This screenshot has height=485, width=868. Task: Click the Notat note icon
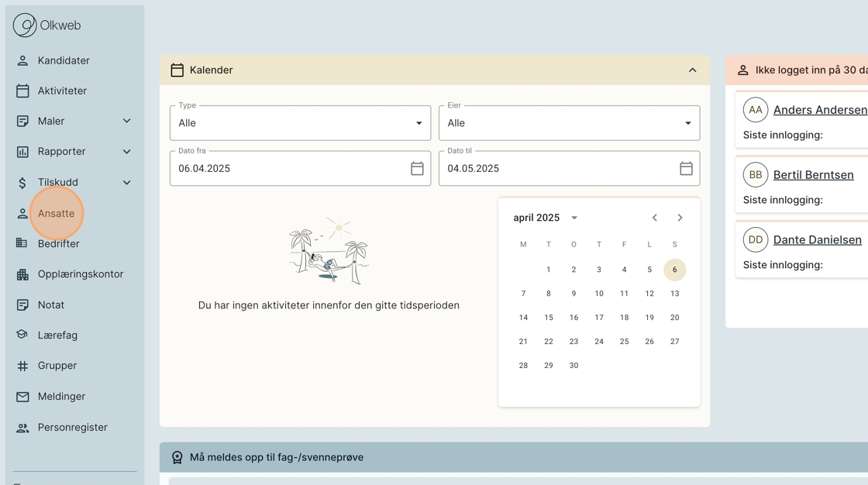22,305
